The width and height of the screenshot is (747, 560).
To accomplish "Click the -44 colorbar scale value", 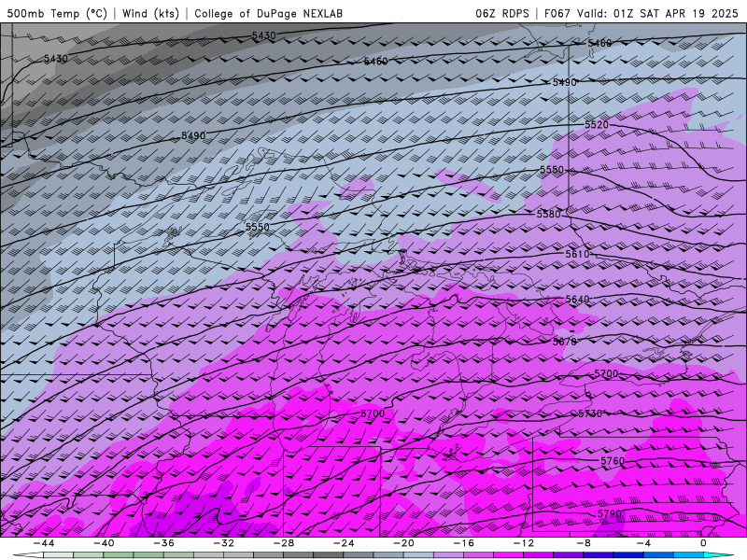I will click(43, 543).
